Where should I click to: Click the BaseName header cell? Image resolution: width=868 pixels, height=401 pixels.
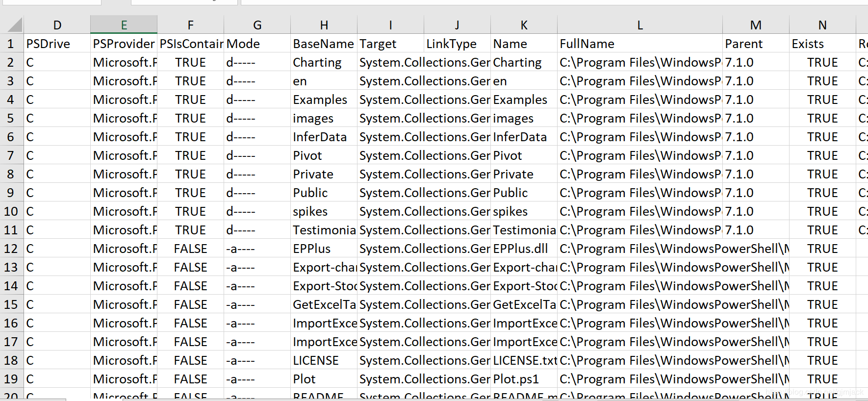tap(324, 44)
